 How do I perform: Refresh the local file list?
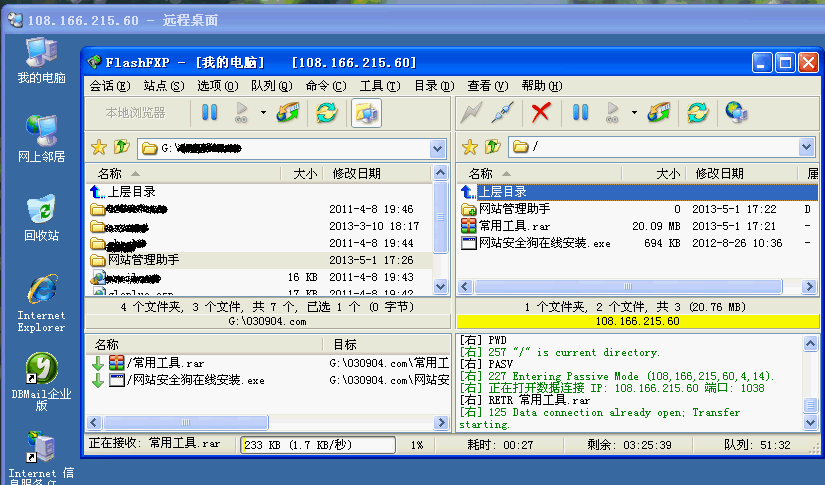(327, 113)
